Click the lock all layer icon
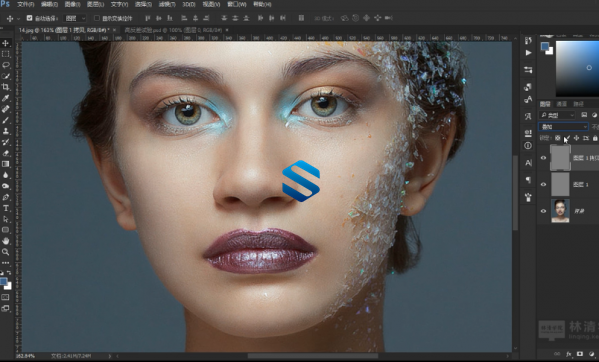The image size is (599, 362). 595,138
